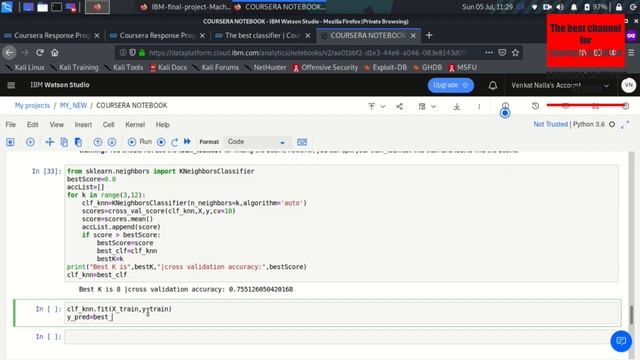Viewport: 640px width, 360px height.
Task: Open the Exploit-DB bookmark
Action: [385, 68]
